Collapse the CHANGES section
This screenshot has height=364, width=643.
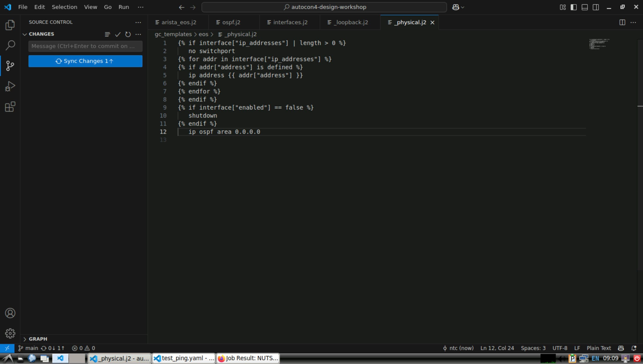[x=24, y=34]
